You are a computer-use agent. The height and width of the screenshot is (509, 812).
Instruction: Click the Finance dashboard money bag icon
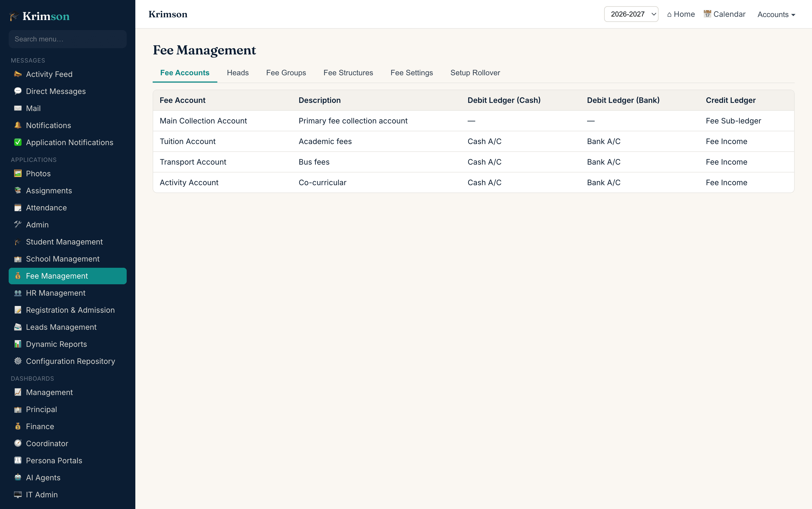pos(18,426)
